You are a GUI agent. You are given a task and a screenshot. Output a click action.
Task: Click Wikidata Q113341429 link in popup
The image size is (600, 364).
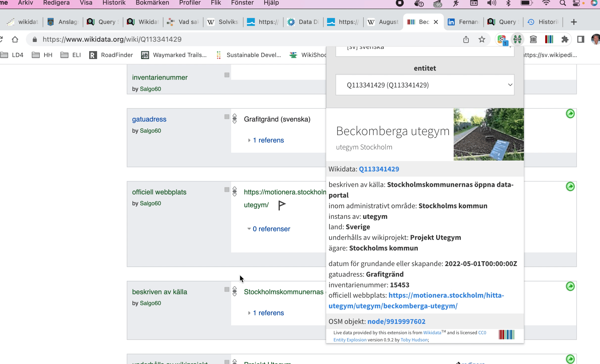click(x=379, y=169)
